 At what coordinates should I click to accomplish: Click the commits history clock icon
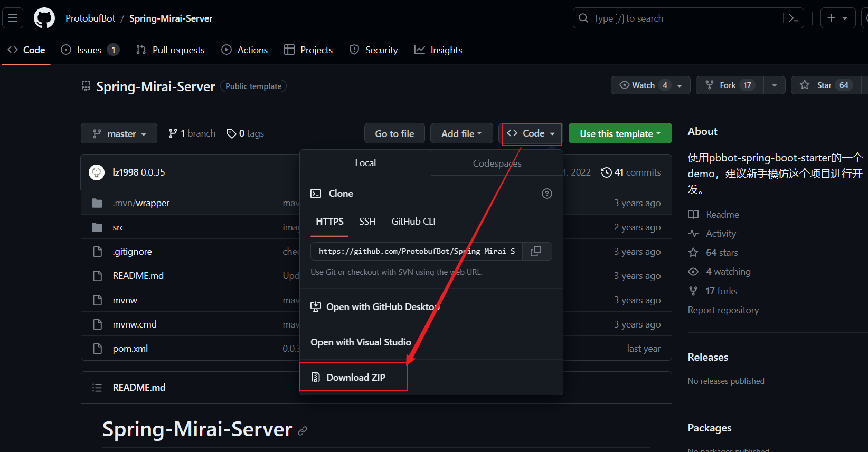(x=607, y=172)
